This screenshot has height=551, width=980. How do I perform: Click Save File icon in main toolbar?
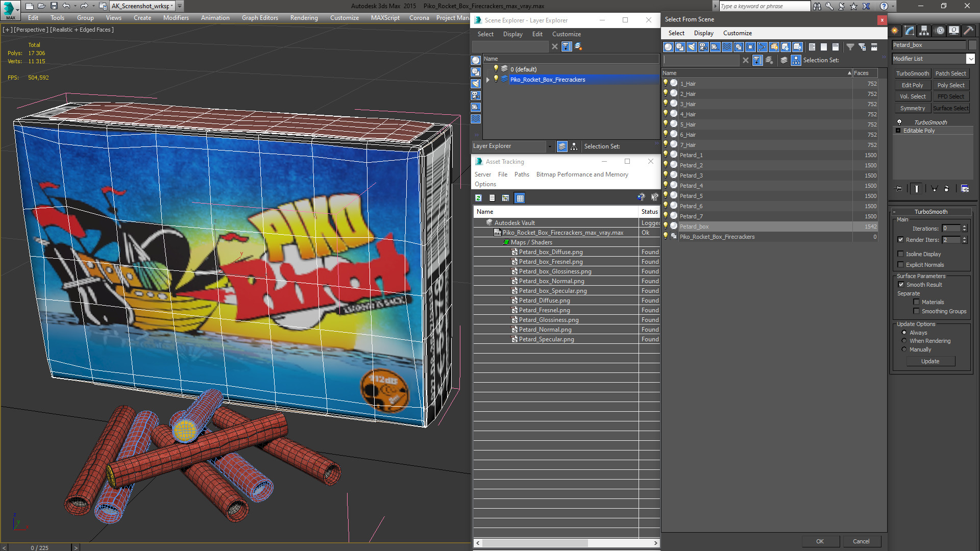coord(54,6)
